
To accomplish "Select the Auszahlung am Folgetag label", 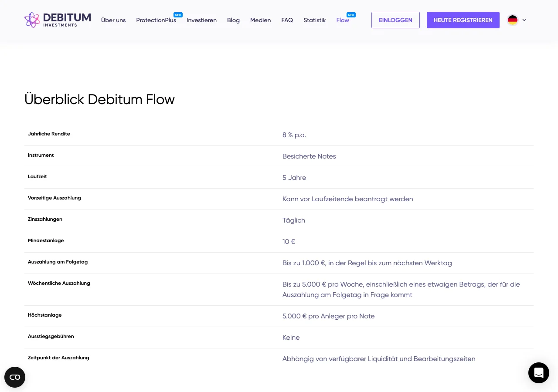I will tap(58, 262).
